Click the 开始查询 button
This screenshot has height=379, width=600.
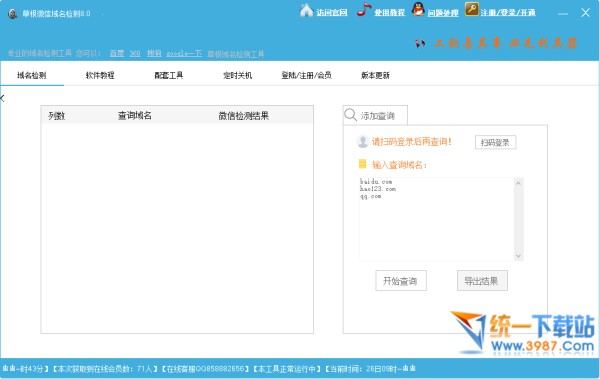[401, 281]
